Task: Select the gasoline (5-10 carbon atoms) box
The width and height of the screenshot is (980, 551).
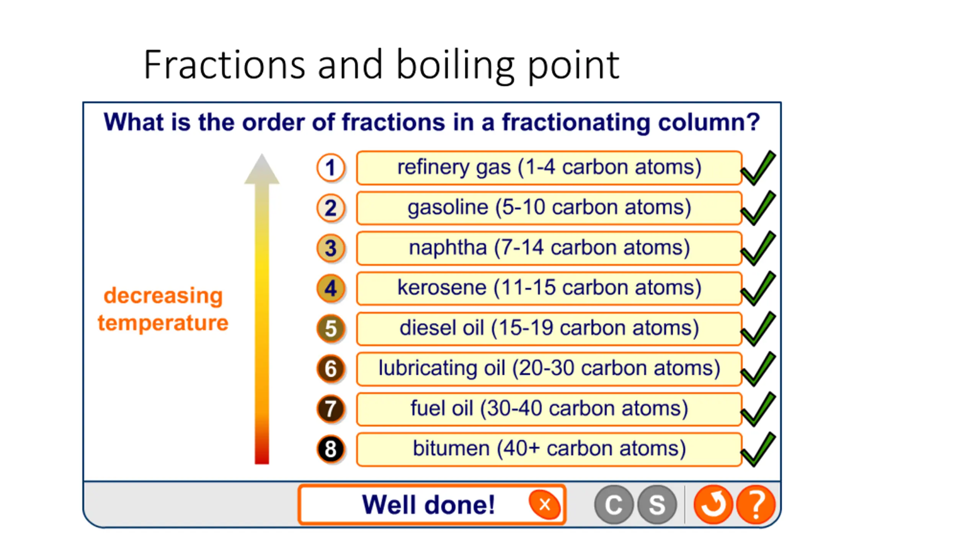Action: click(549, 208)
